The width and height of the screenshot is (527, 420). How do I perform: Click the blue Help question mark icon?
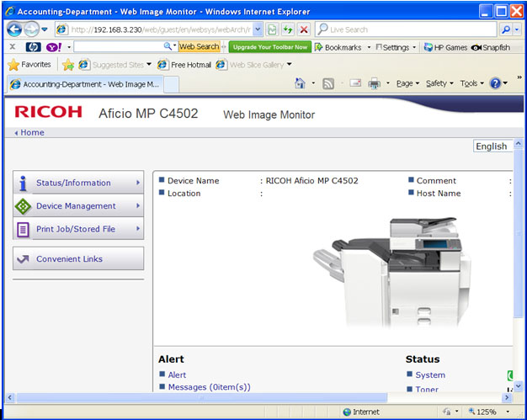coord(495,83)
